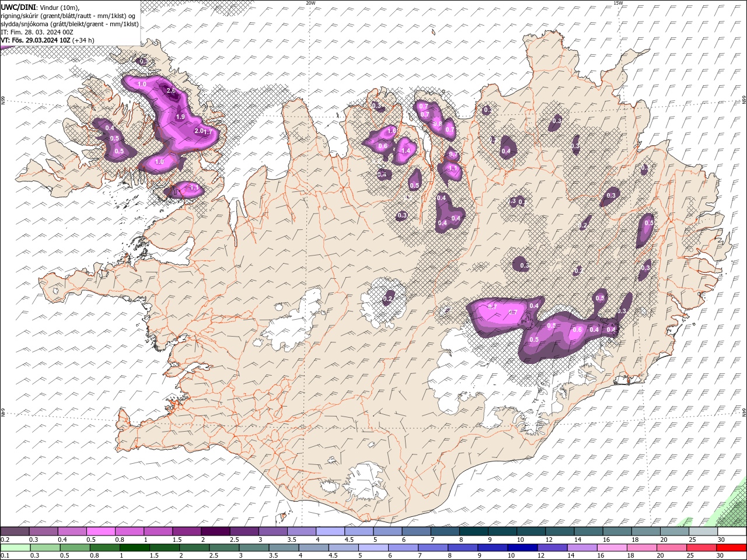
Task: Click the 1.9 precipitation value on map
Action: pos(180,117)
